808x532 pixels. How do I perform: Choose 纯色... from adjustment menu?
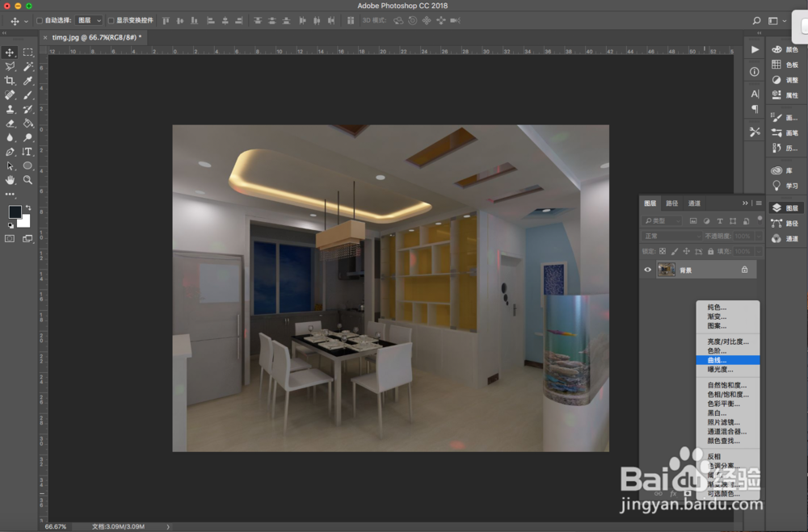[x=728, y=307]
